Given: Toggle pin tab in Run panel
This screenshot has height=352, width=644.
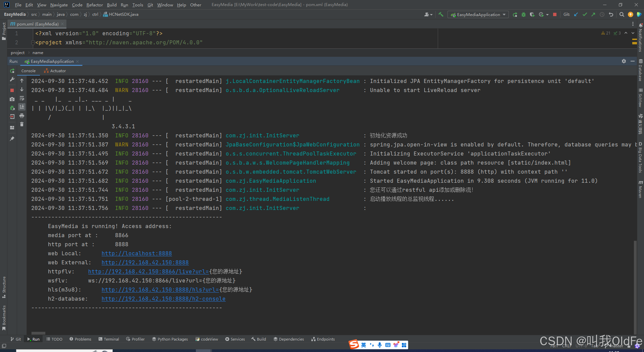Looking at the screenshot, I should [x=12, y=138].
